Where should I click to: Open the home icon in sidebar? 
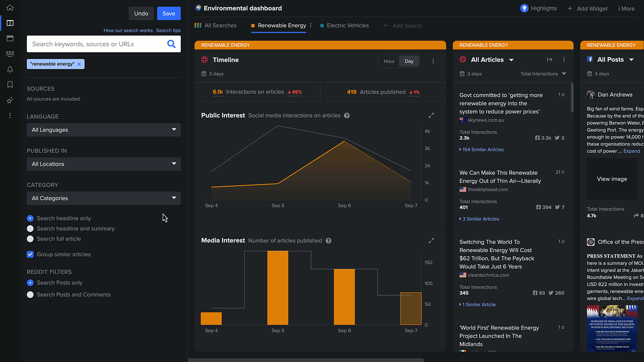pos(10,7)
